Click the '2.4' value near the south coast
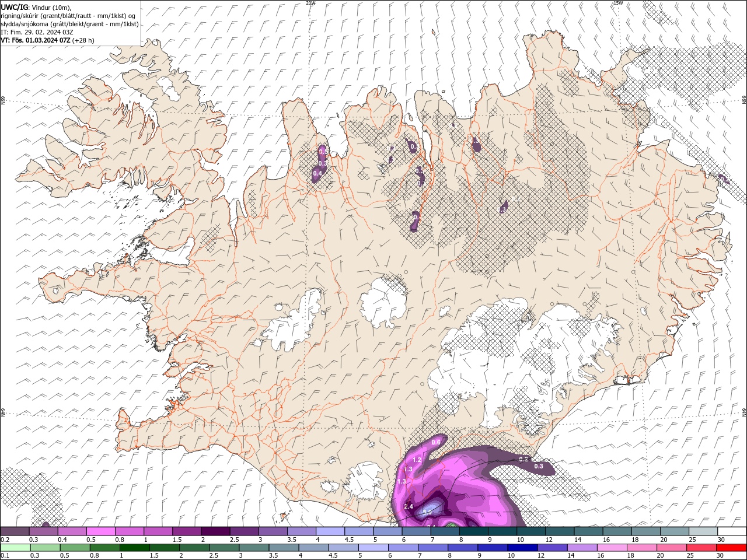This screenshot has width=747, height=560. (409, 506)
